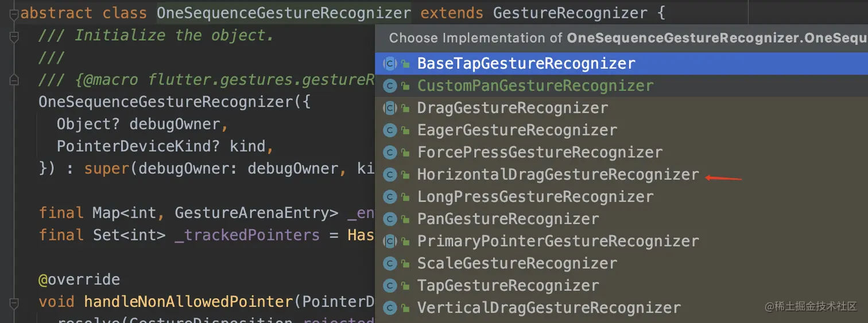868x323 pixels.
Task: Choose TapGestureRecognizer in the popup
Action: click(x=507, y=286)
